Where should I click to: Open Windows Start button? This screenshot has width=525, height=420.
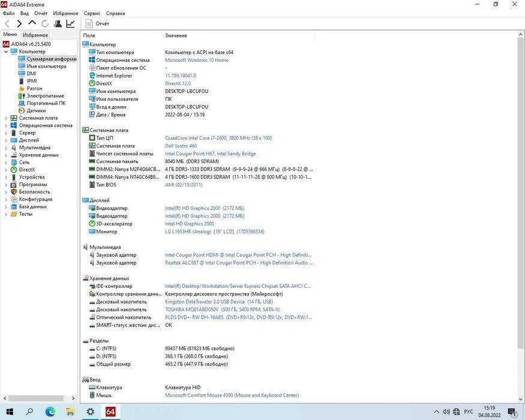point(10,412)
